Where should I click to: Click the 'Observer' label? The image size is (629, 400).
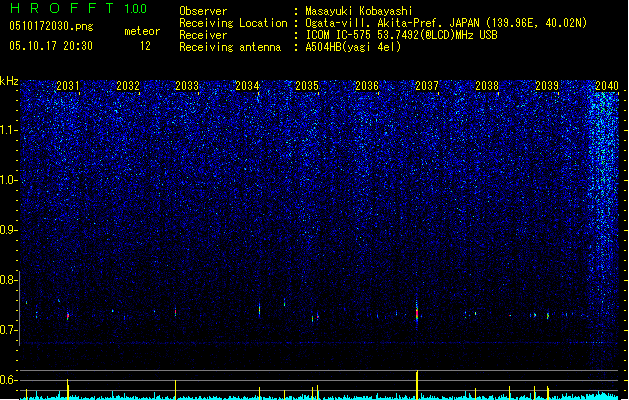point(203,11)
